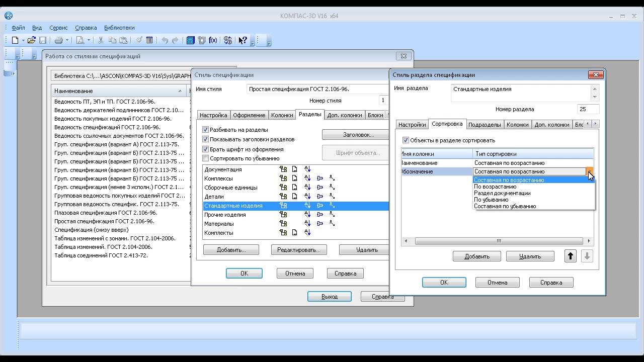
Task: Open the New document dropdown arrow
Action: 23,40
